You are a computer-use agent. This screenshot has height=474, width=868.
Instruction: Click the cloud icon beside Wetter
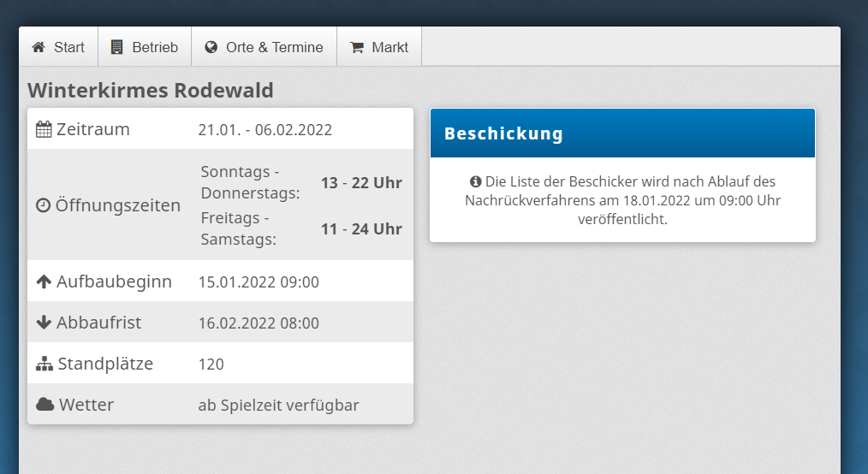coord(45,405)
